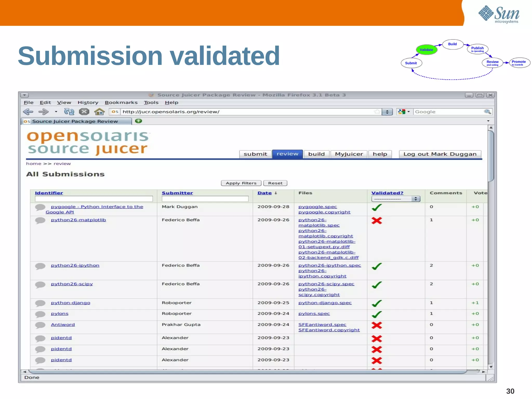Click comment bubble for python26-matplotlib
The image size is (532, 399).
pos(40,221)
